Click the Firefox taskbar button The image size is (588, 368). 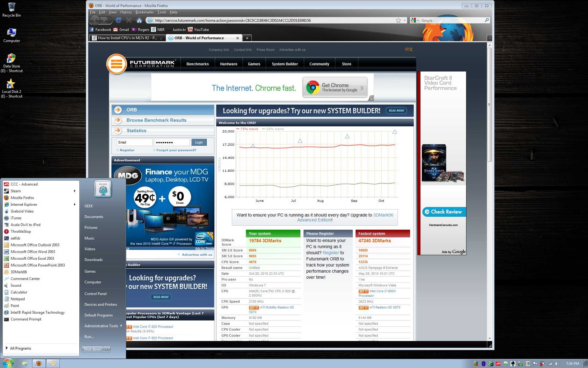(x=39, y=363)
